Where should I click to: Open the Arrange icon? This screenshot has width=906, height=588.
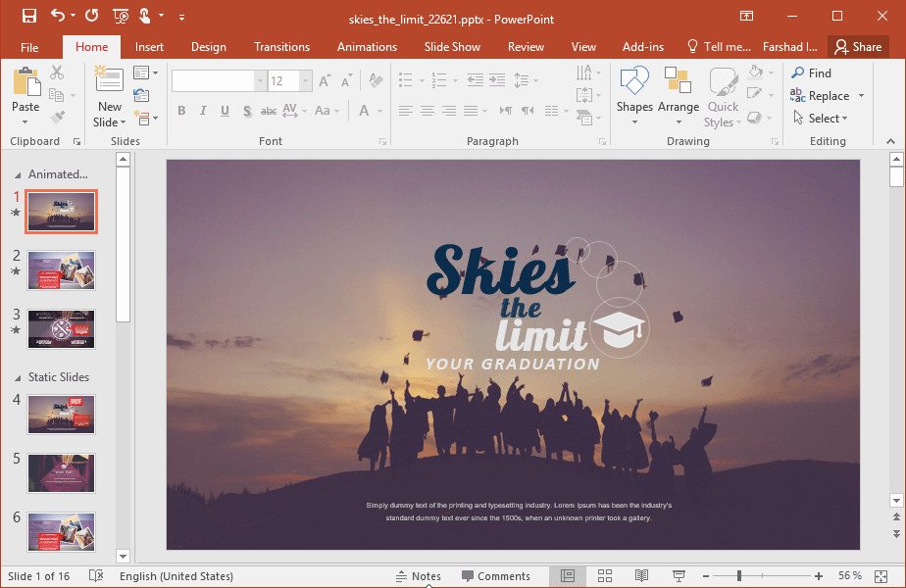[678, 81]
